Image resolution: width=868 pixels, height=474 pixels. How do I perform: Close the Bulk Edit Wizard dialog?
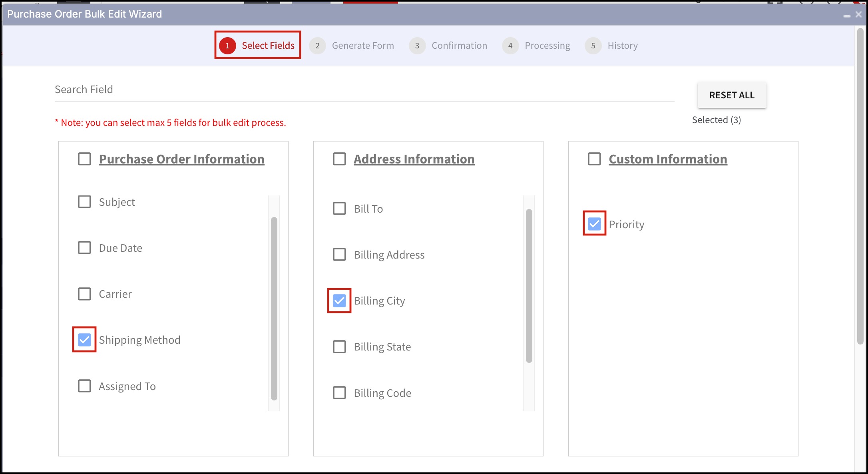(858, 14)
